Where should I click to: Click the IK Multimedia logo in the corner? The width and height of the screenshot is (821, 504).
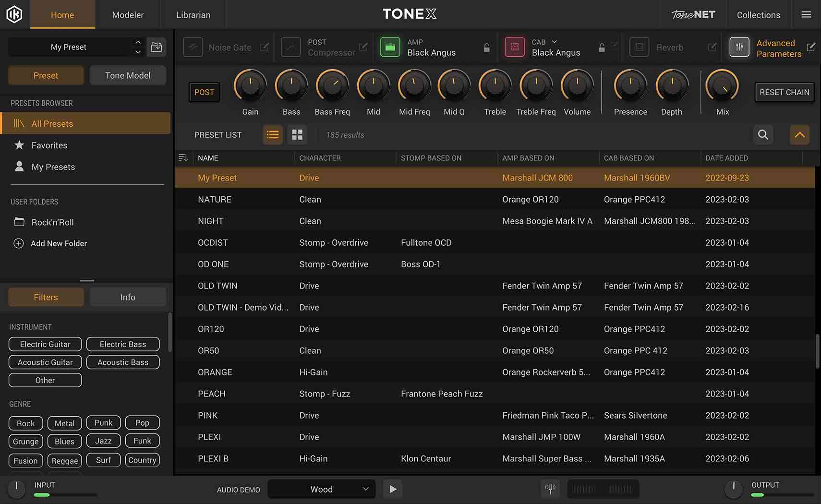click(14, 14)
